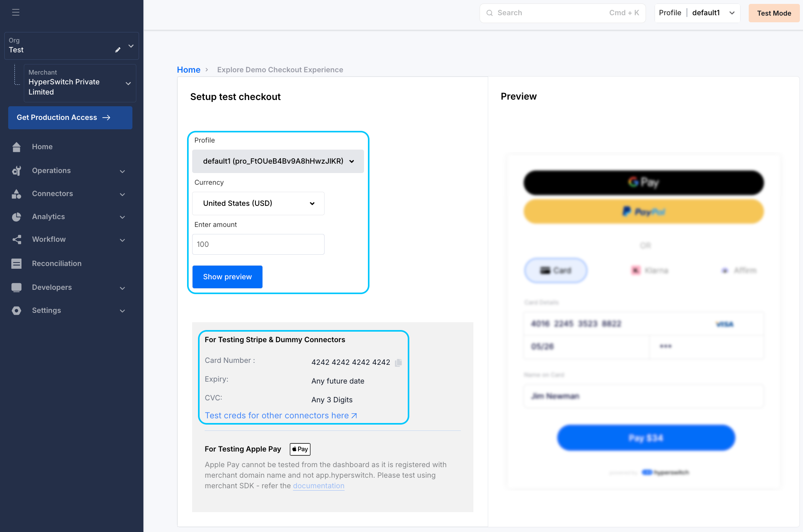Click the hamburger menu icon
Image resolution: width=803 pixels, height=532 pixels.
point(16,12)
